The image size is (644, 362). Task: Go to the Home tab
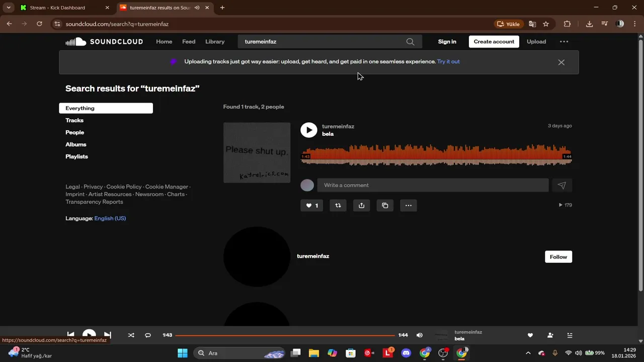pyautogui.click(x=164, y=42)
